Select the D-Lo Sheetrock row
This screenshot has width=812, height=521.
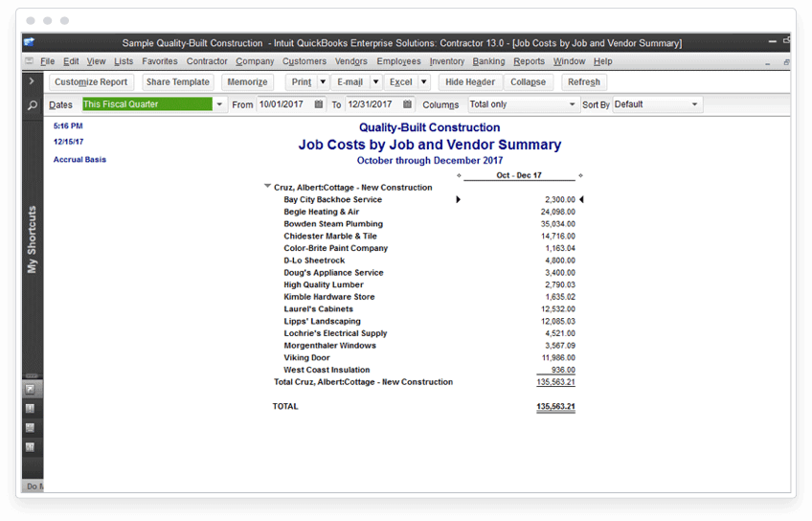[x=429, y=260]
